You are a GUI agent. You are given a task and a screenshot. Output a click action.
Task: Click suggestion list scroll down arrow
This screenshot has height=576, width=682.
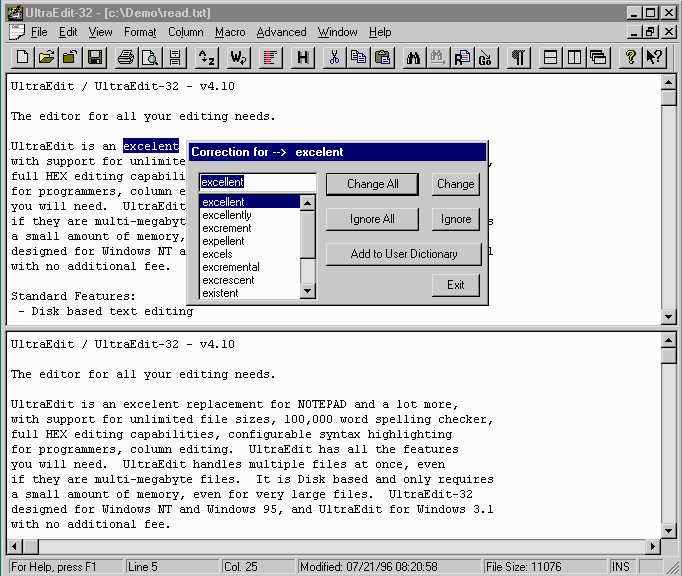click(308, 291)
